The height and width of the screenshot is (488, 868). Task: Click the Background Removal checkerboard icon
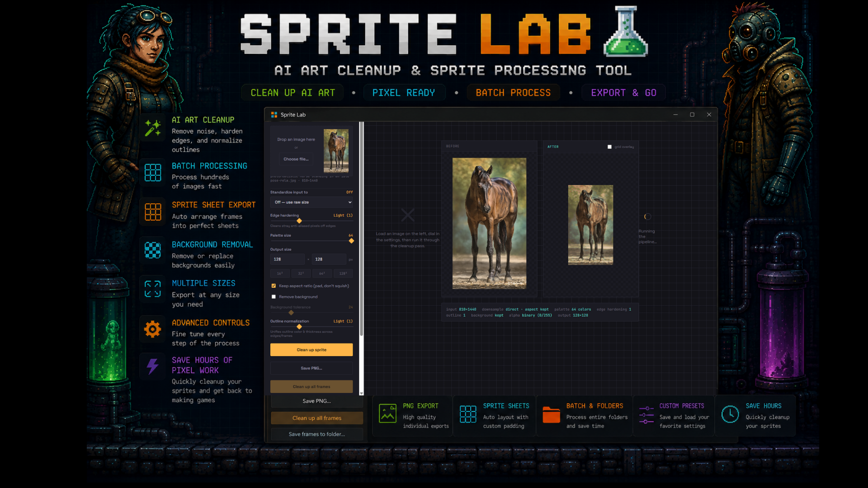coord(153,250)
